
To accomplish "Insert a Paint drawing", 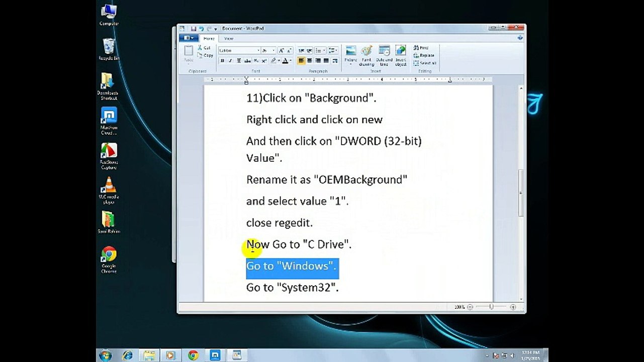I will pyautogui.click(x=366, y=55).
